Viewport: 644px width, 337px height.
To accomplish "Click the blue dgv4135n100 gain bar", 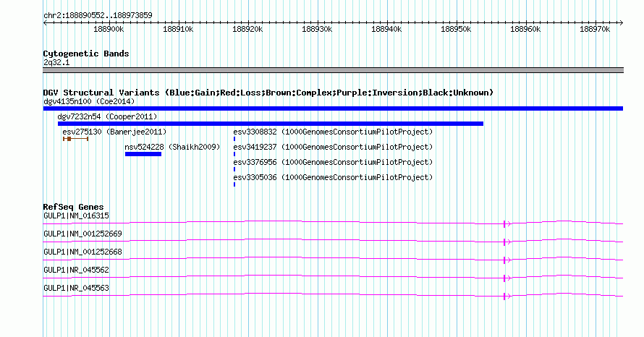I will (333, 108).
